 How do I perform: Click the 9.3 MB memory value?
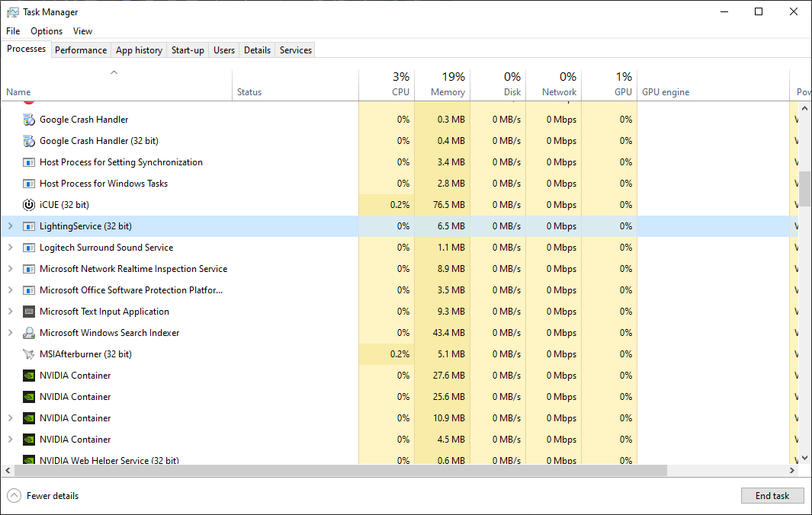pyautogui.click(x=451, y=312)
